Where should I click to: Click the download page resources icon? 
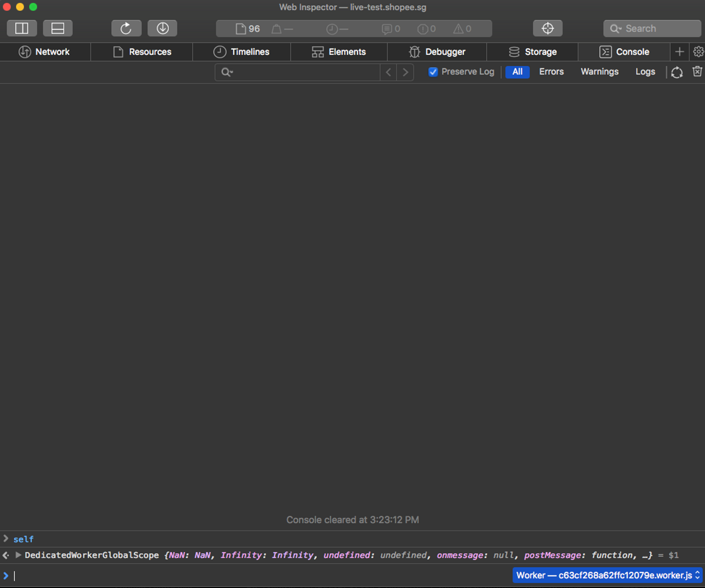(162, 28)
